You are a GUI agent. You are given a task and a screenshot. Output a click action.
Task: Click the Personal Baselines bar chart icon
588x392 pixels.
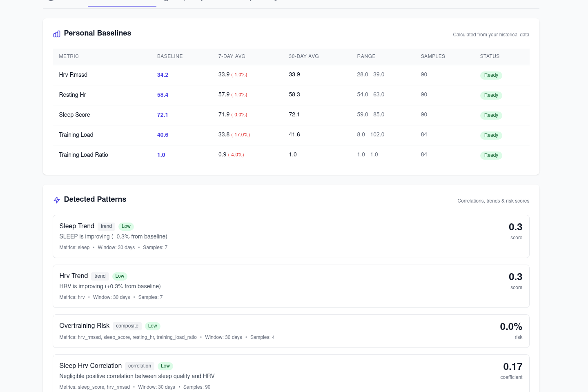[57, 34]
